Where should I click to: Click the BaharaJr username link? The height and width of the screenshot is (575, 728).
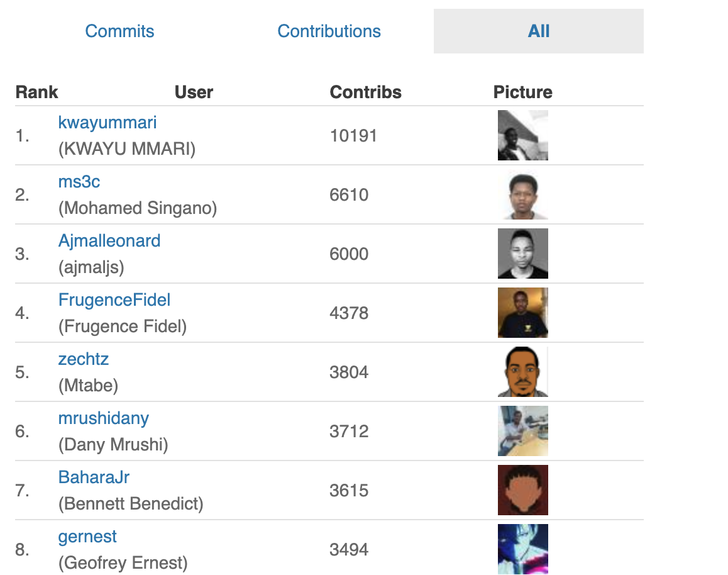pyautogui.click(x=94, y=477)
